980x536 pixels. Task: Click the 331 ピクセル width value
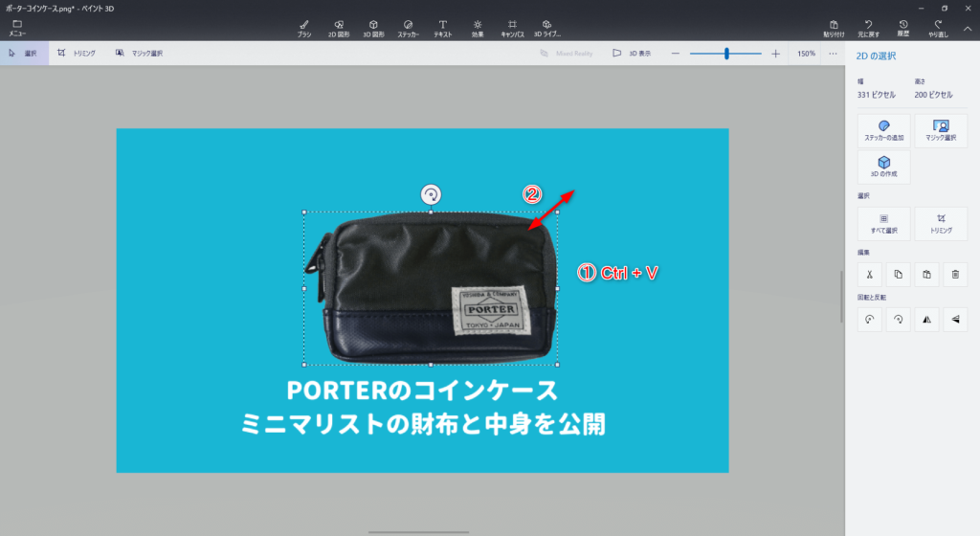pos(877,95)
